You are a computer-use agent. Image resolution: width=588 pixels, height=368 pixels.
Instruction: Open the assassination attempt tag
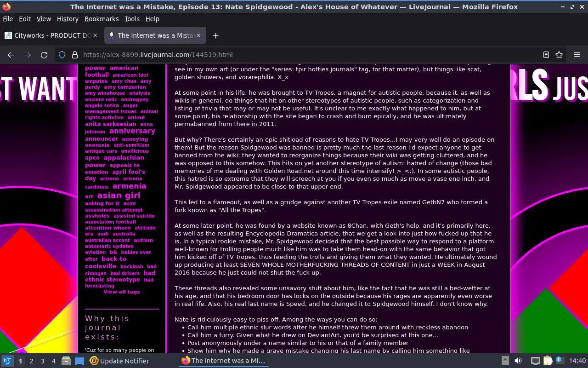click(x=113, y=210)
